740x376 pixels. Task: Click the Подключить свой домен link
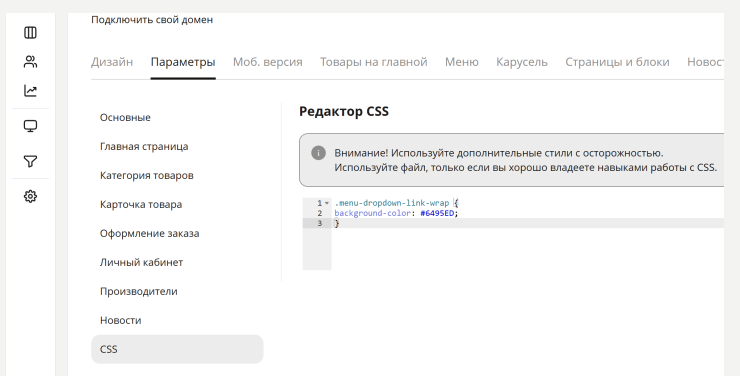pos(152,20)
